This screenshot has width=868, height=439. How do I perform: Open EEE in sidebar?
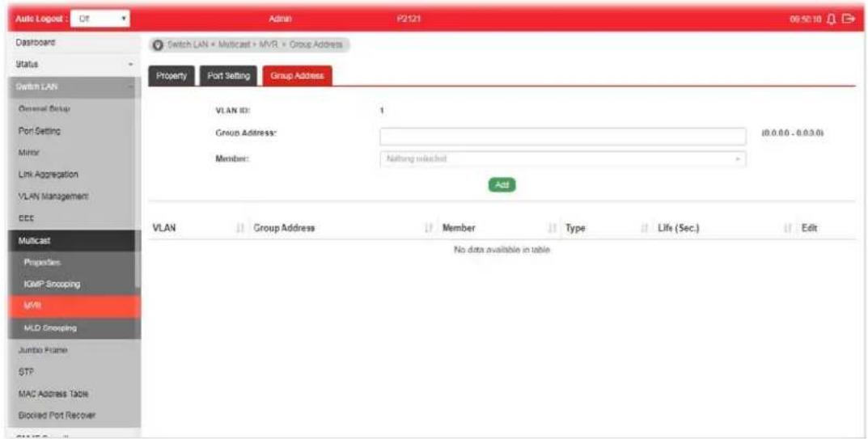pos(72,218)
